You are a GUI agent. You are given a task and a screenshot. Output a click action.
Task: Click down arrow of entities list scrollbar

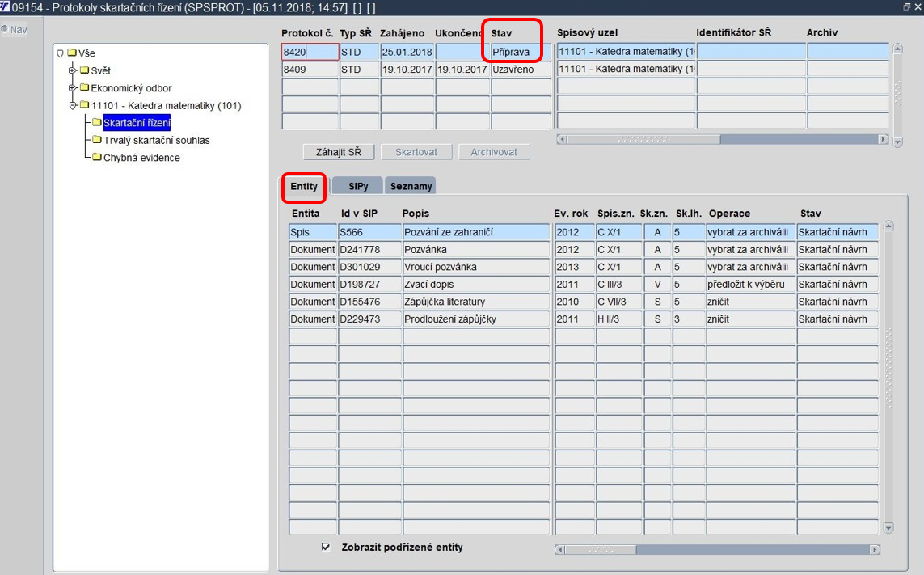click(888, 528)
